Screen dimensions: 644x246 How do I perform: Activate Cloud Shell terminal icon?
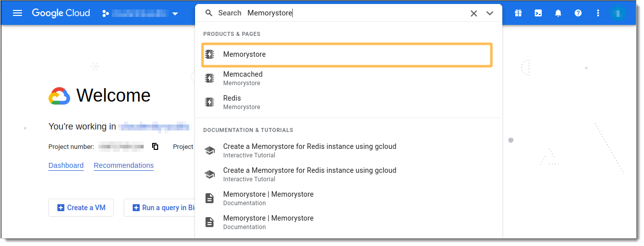coord(538,13)
